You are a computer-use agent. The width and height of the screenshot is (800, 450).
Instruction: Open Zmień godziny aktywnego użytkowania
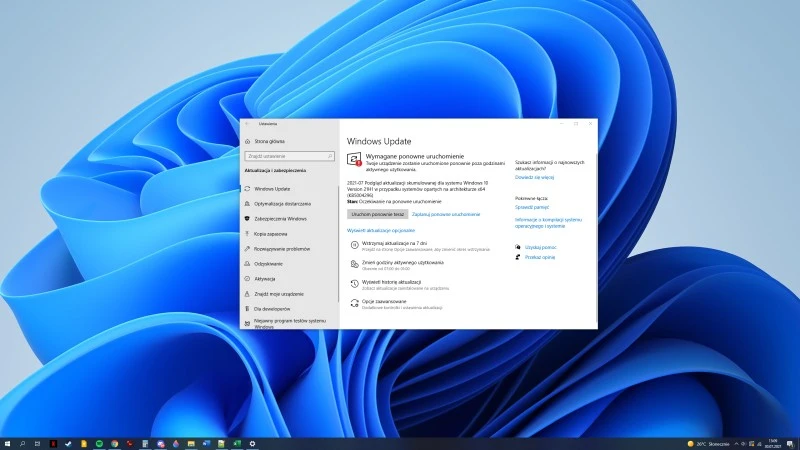point(397,265)
